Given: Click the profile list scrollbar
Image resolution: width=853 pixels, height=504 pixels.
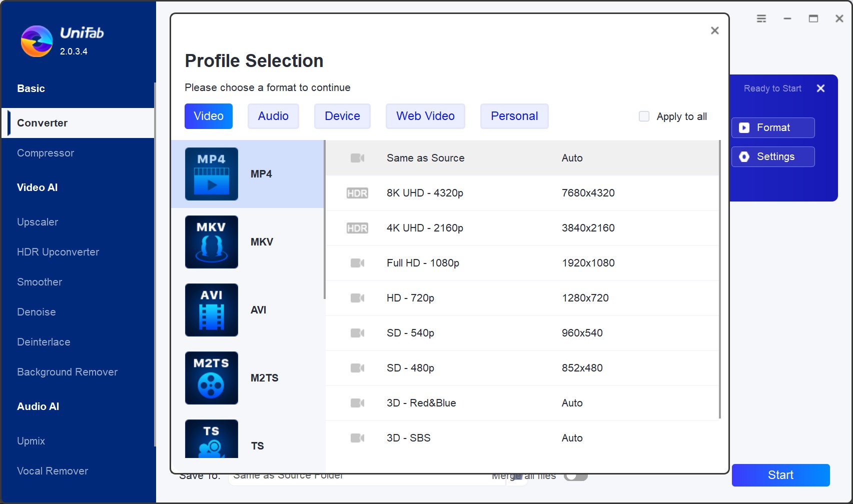Looking at the screenshot, I should (719, 279).
